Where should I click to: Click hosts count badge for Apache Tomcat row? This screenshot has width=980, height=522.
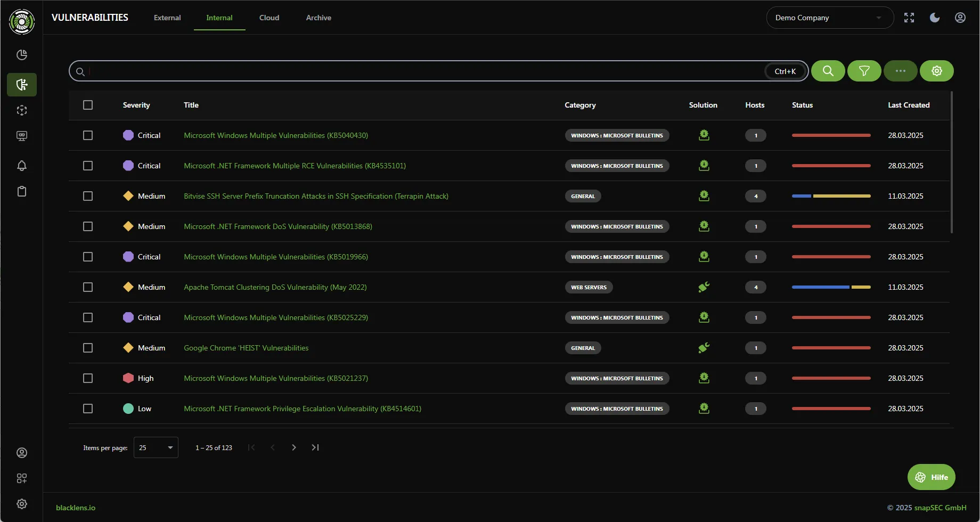[x=756, y=287]
